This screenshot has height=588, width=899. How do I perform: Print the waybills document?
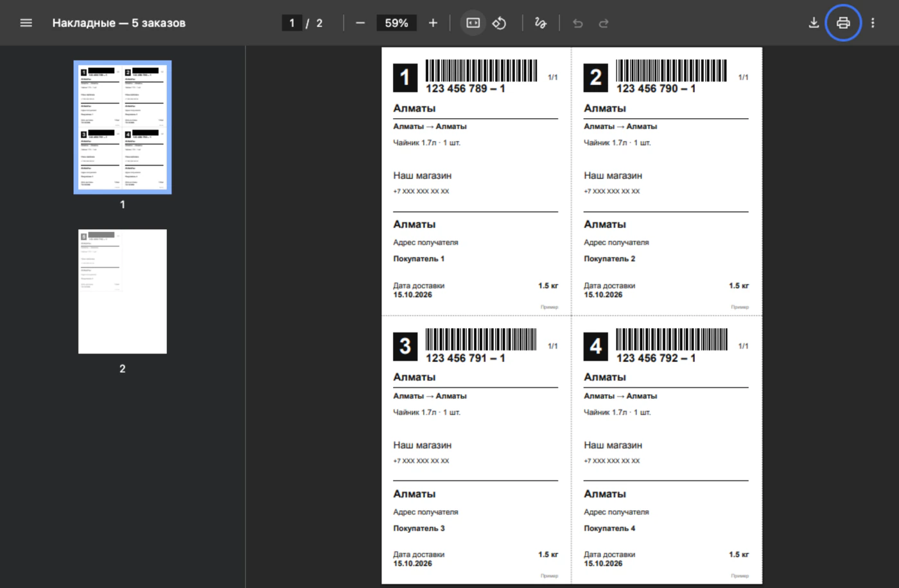[x=843, y=23]
